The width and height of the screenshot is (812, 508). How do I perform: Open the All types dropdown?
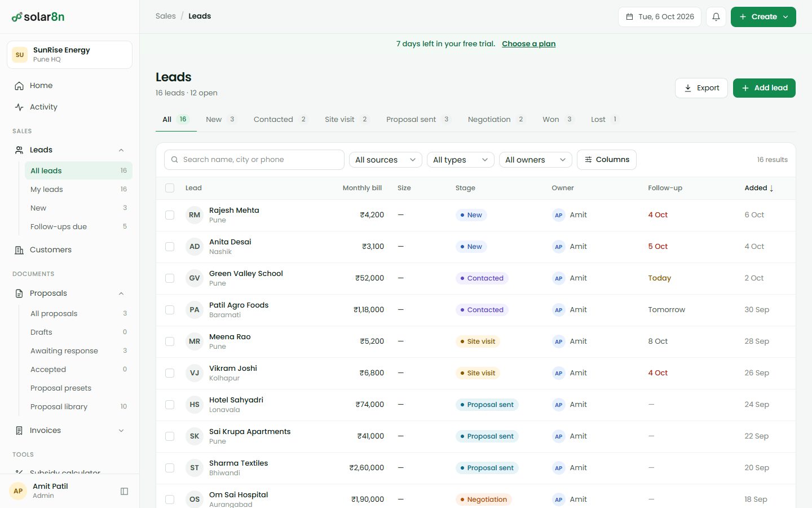pos(461,160)
